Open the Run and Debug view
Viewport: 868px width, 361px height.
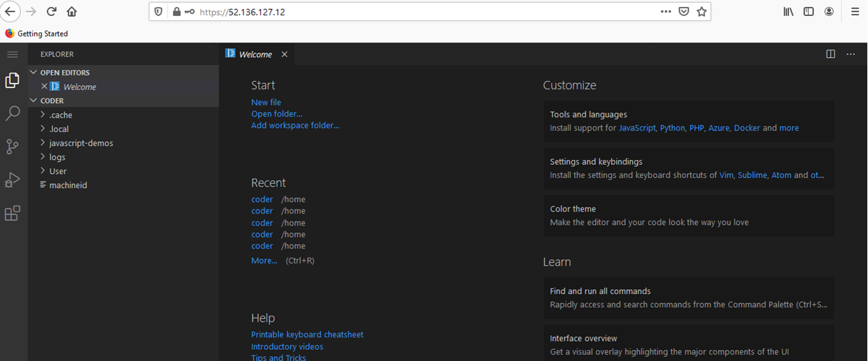tap(12, 180)
